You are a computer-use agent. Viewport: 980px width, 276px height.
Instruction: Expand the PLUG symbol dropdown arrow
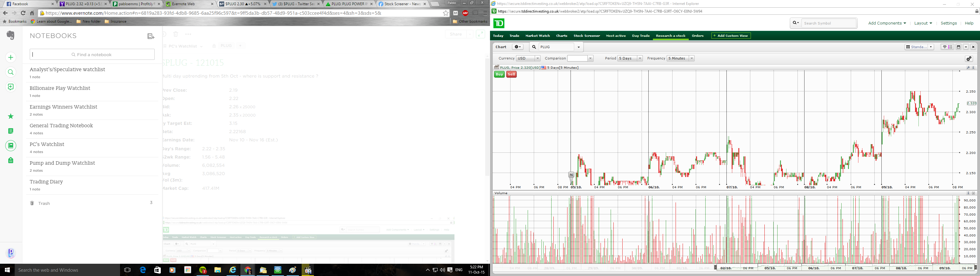click(579, 47)
